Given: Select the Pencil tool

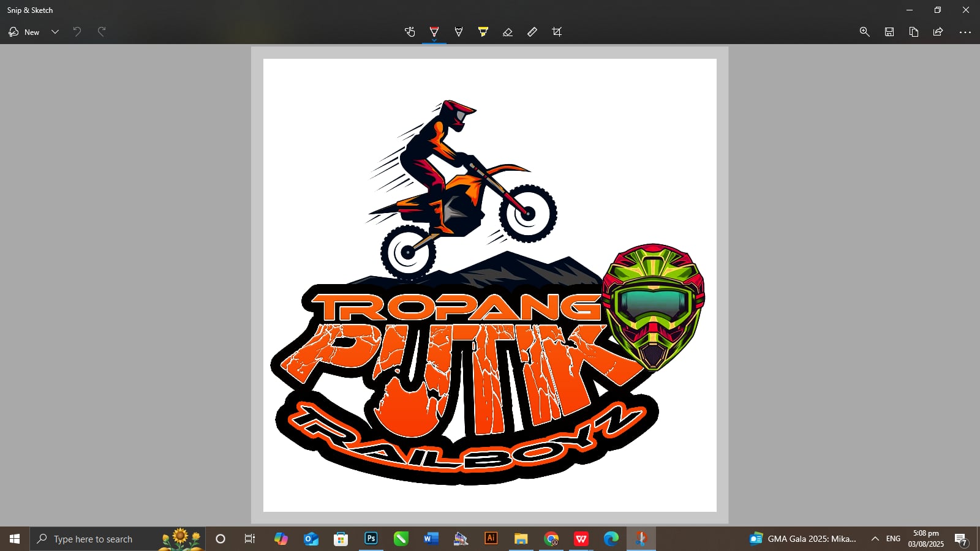Looking at the screenshot, I should (459, 32).
